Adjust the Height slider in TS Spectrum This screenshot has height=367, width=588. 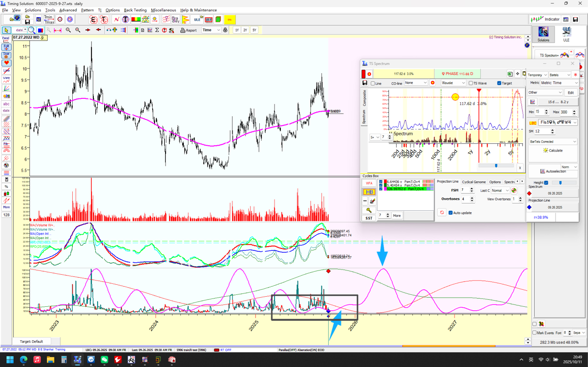click(x=560, y=183)
